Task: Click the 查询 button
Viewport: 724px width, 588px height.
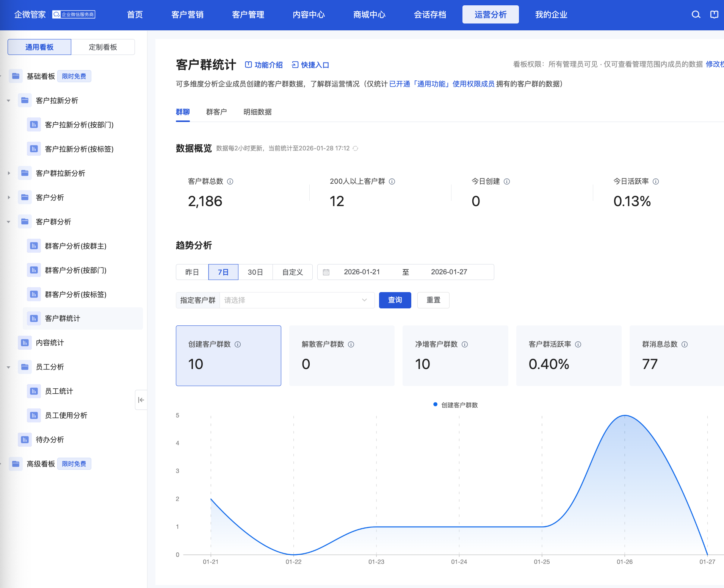Action: point(395,300)
